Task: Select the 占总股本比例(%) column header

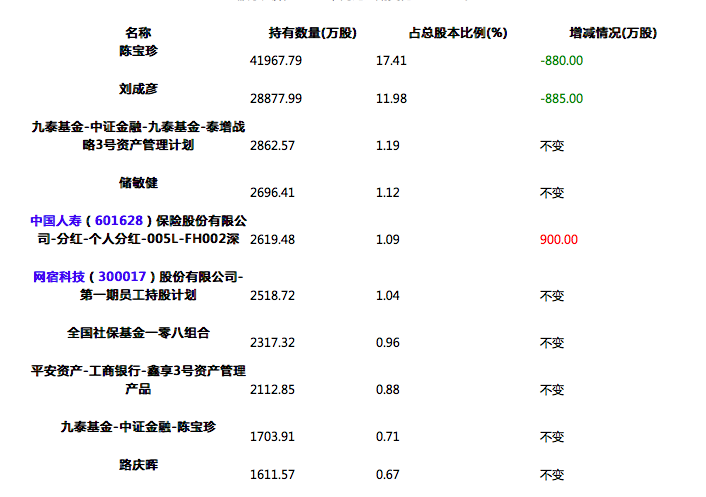Action: click(459, 33)
